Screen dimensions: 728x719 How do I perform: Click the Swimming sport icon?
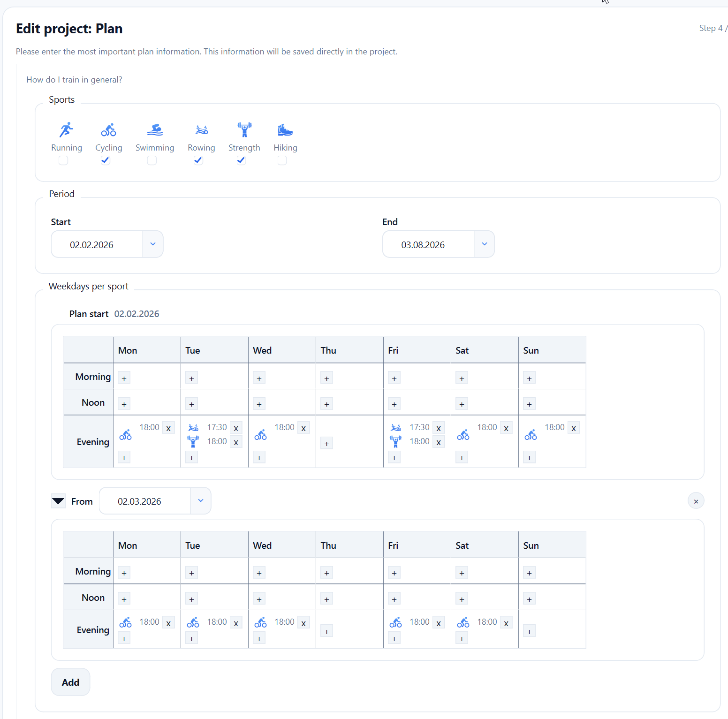pyautogui.click(x=154, y=130)
